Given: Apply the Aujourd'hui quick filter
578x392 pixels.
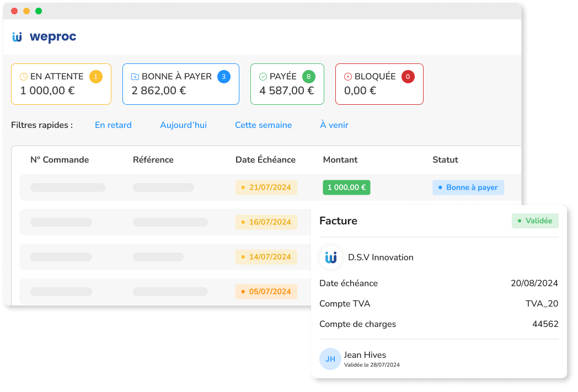Looking at the screenshot, I should pyautogui.click(x=183, y=125).
